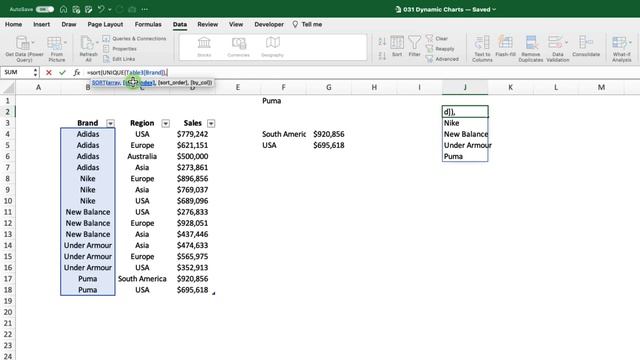Screen dimensions: 640x360
Task: Open the Insert Function fx button
Action: point(76,72)
